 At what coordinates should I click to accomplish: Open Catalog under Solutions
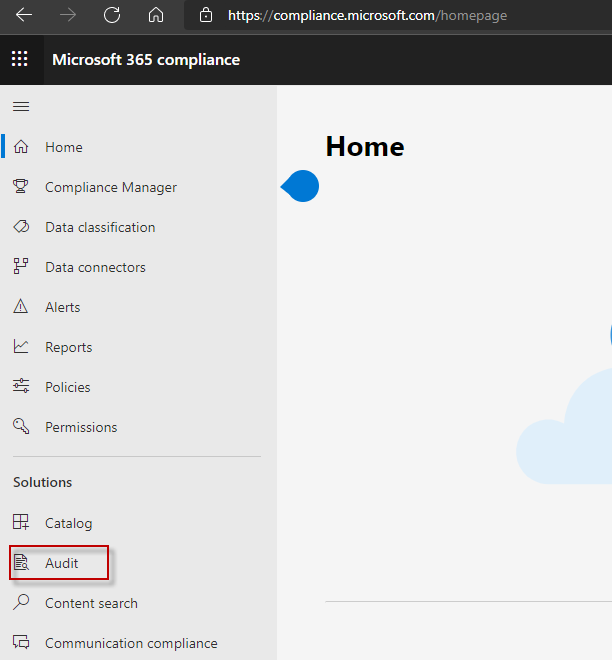click(x=69, y=523)
